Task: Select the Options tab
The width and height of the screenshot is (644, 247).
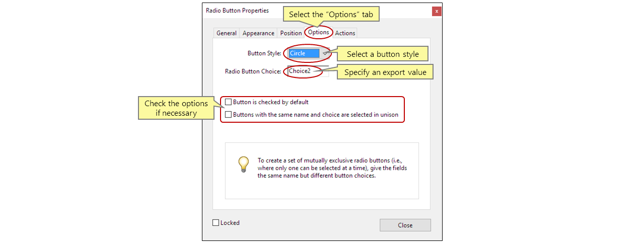Action: (x=319, y=33)
